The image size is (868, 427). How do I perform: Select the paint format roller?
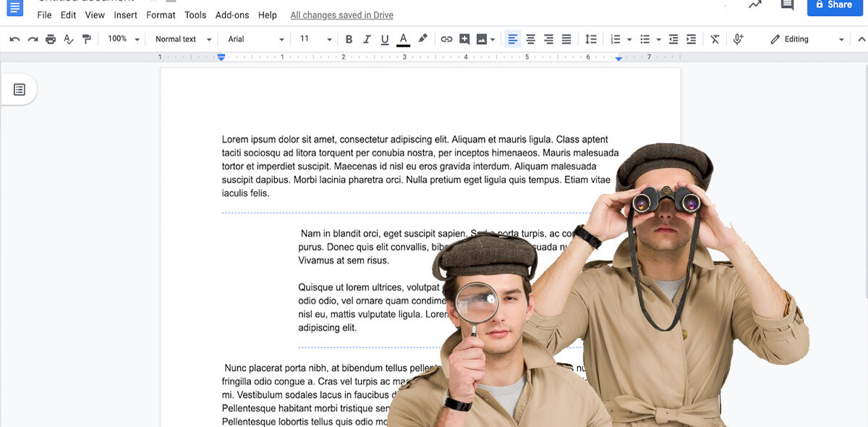click(x=87, y=39)
